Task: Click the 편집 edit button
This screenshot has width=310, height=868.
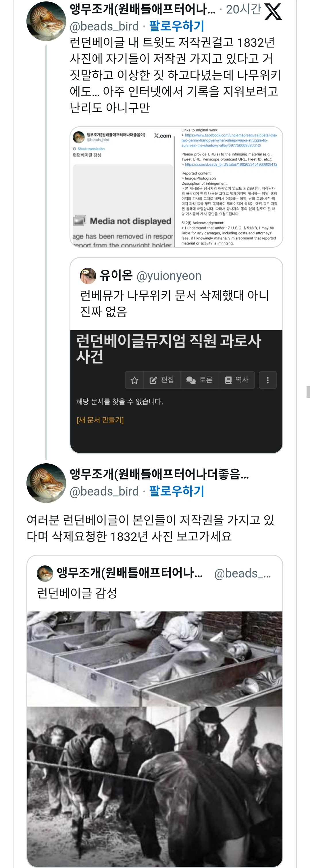Action: click(162, 380)
